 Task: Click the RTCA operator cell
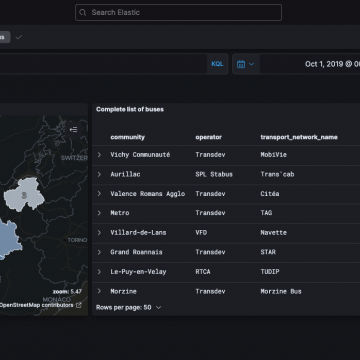203,272
